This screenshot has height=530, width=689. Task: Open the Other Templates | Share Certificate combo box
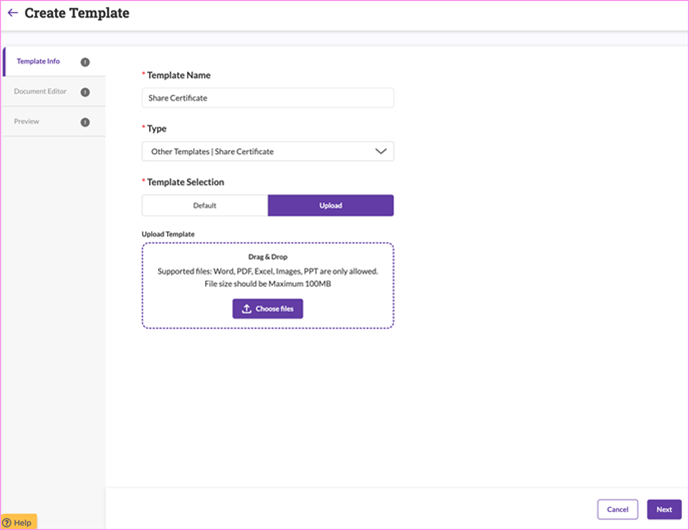pyautogui.click(x=268, y=151)
